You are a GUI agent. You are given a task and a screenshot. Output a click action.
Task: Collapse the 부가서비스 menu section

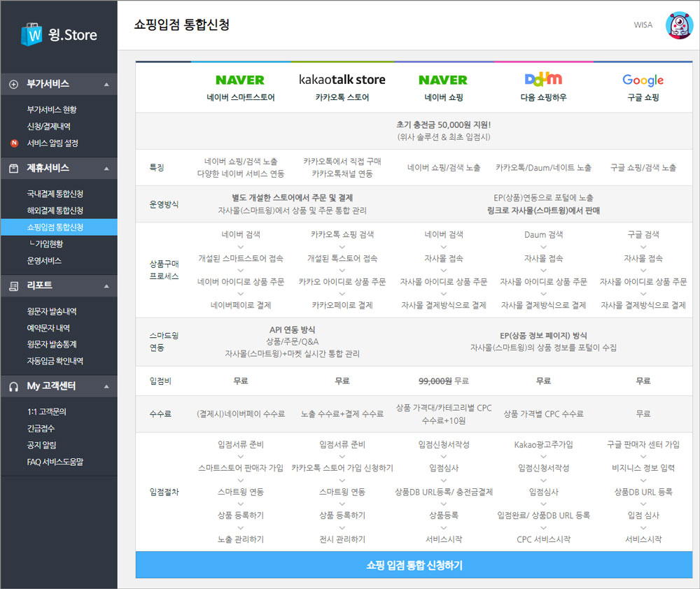coord(106,85)
